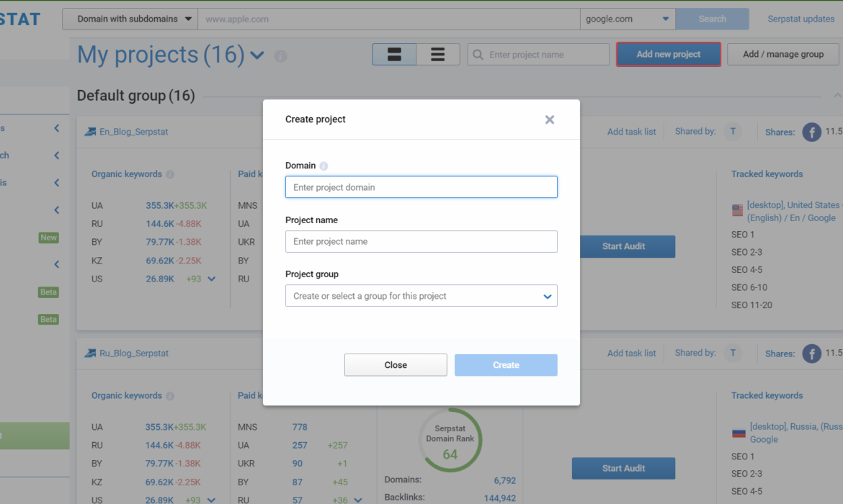Click Add / manage group button
Screen dimensions: 843x504
click(782, 54)
